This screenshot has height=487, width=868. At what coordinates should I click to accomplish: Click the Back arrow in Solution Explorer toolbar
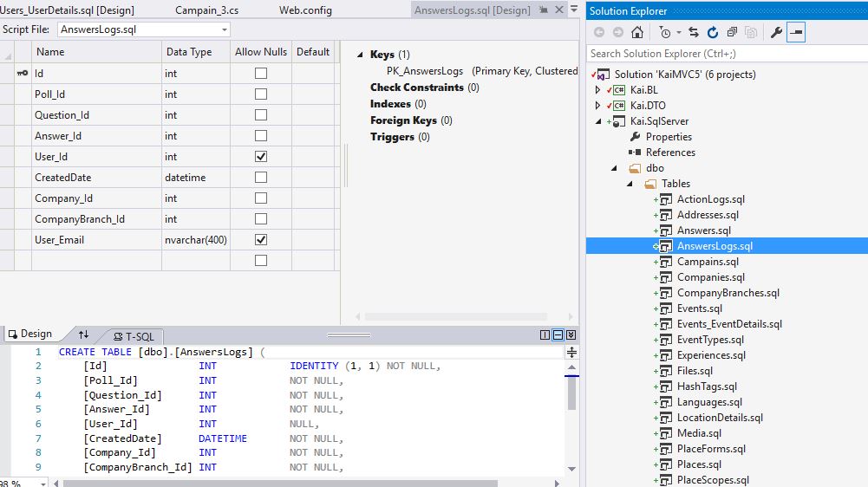point(599,33)
